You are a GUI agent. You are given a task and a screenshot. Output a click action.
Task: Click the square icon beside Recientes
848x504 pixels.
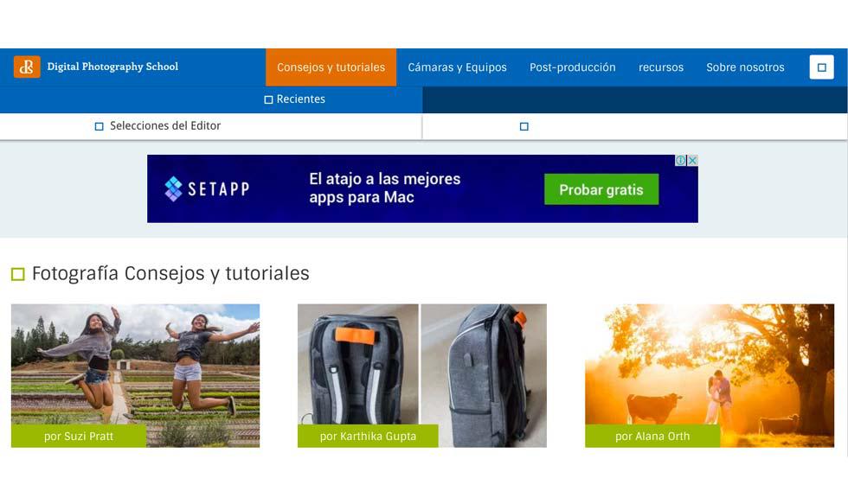coord(268,100)
